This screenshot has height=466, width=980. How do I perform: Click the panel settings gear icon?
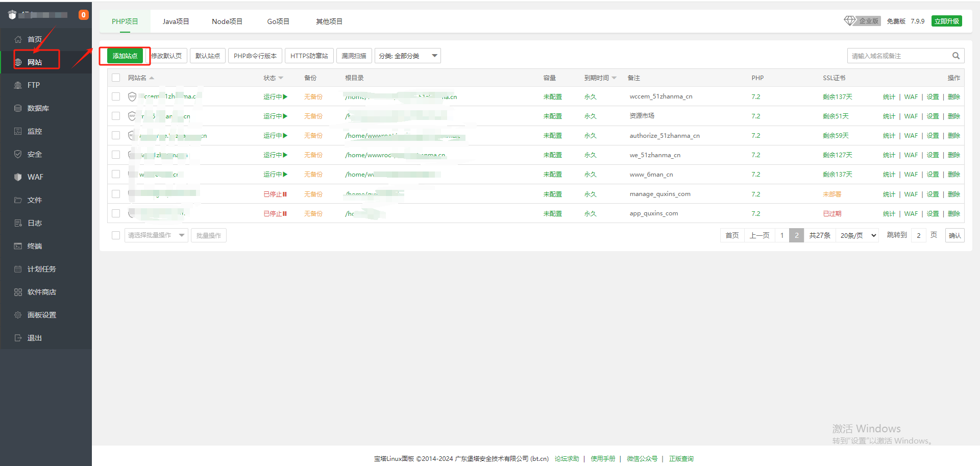[18, 315]
